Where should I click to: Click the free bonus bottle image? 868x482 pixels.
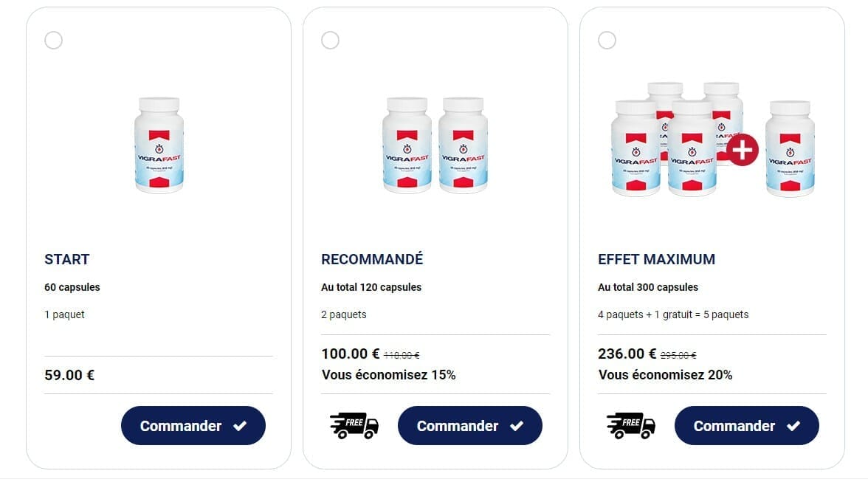coord(790,149)
